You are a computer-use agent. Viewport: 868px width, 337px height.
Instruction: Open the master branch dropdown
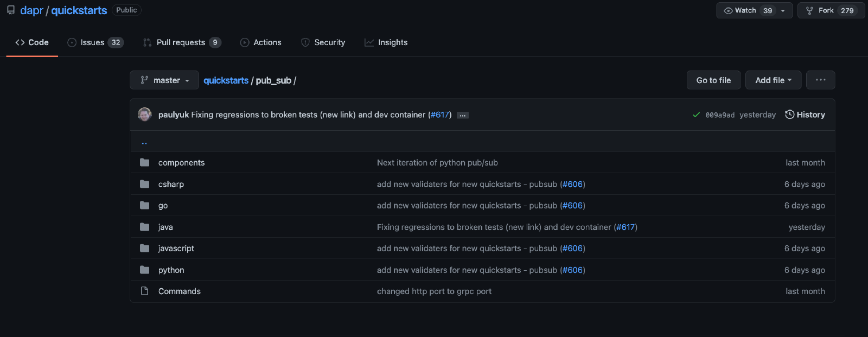click(164, 80)
